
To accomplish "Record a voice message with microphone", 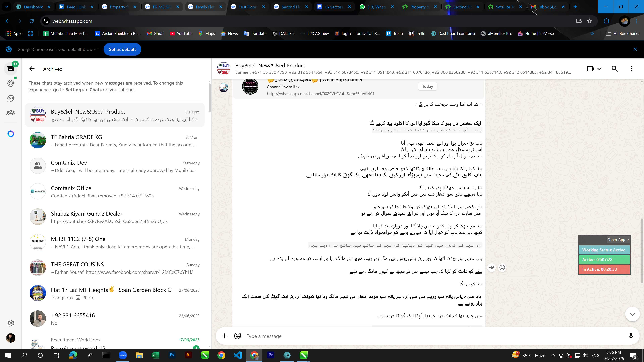I will click(x=631, y=336).
